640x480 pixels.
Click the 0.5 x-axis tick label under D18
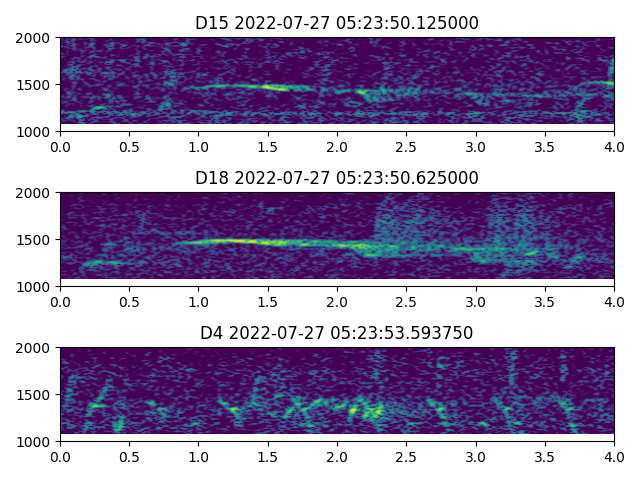tap(129, 302)
